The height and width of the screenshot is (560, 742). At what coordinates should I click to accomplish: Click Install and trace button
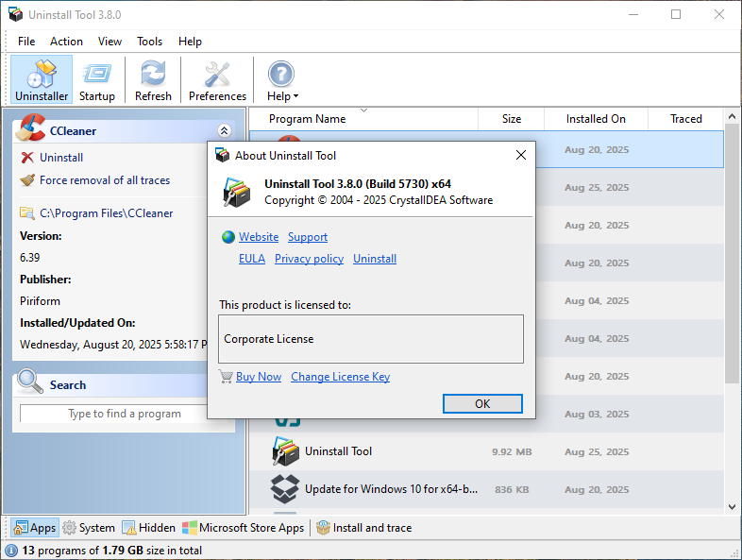coord(363,527)
